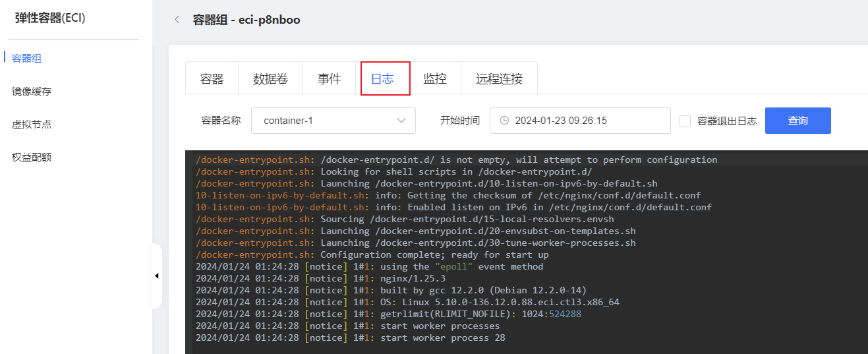
Task: Open the 数据卷 tab
Action: (x=270, y=79)
